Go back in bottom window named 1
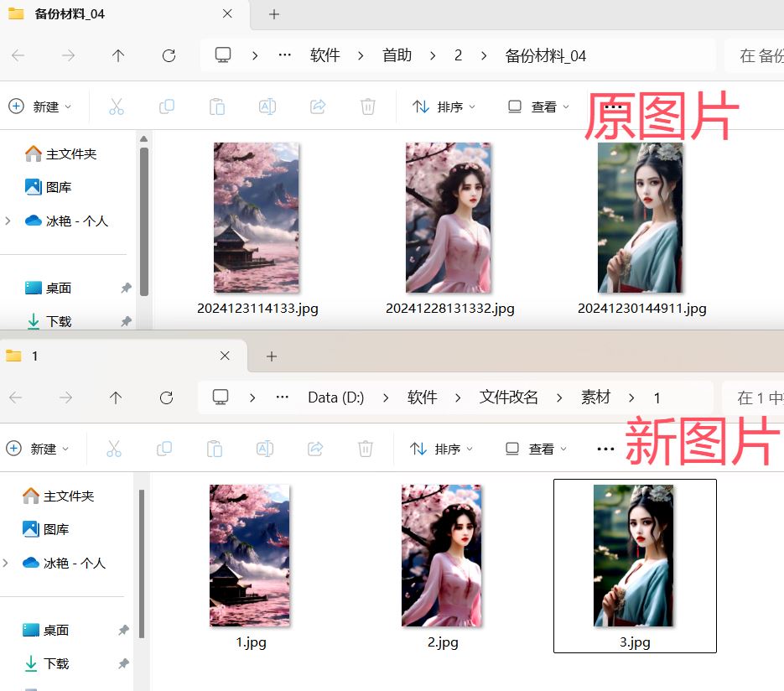Image resolution: width=784 pixels, height=691 pixels. [x=16, y=397]
